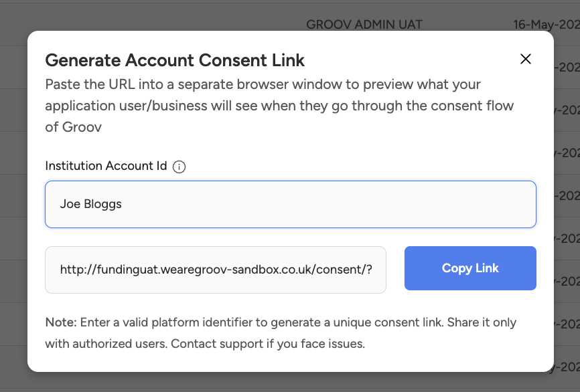This screenshot has height=392, width=580.
Task: Click the Generate Account Consent Link heading
Action: coord(175,61)
